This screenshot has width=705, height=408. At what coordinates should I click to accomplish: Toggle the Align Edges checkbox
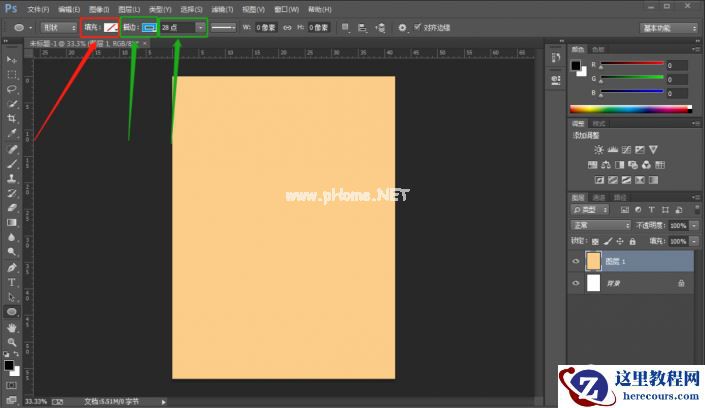click(x=417, y=27)
